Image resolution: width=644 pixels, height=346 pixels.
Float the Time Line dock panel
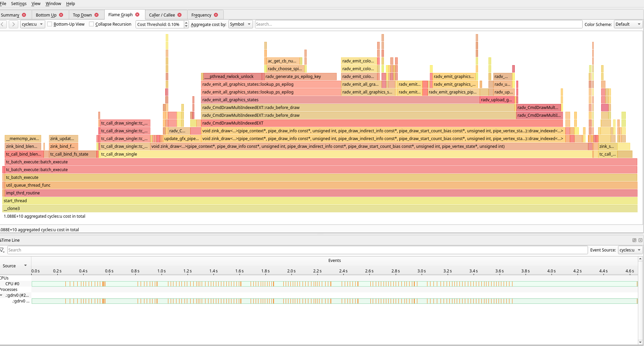(x=634, y=240)
